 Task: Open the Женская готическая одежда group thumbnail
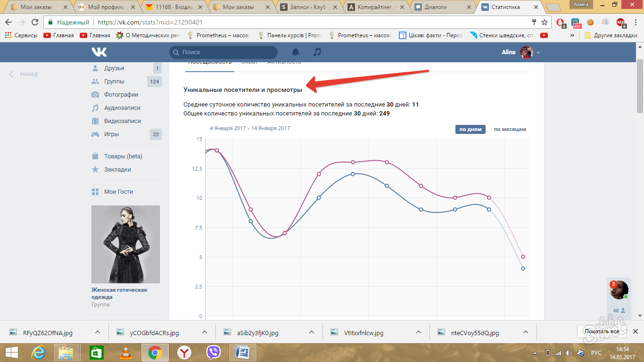tap(125, 244)
